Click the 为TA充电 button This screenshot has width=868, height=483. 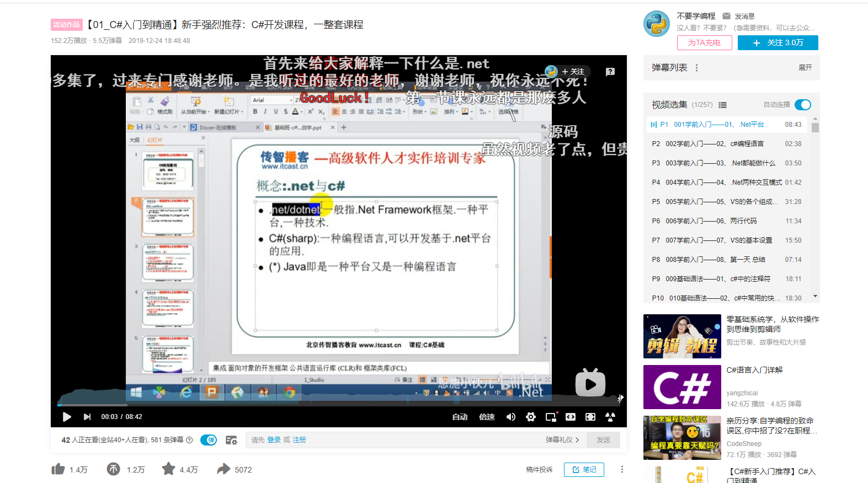705,42
